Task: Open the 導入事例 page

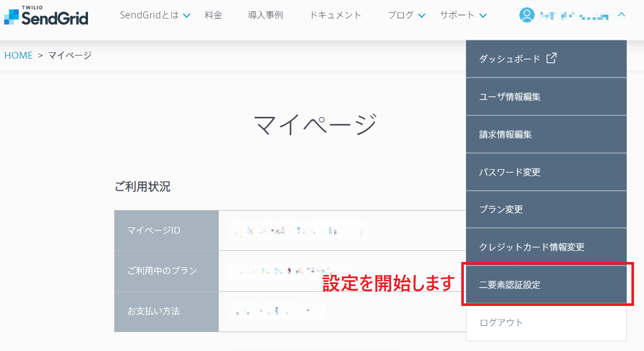Action: 265,15
